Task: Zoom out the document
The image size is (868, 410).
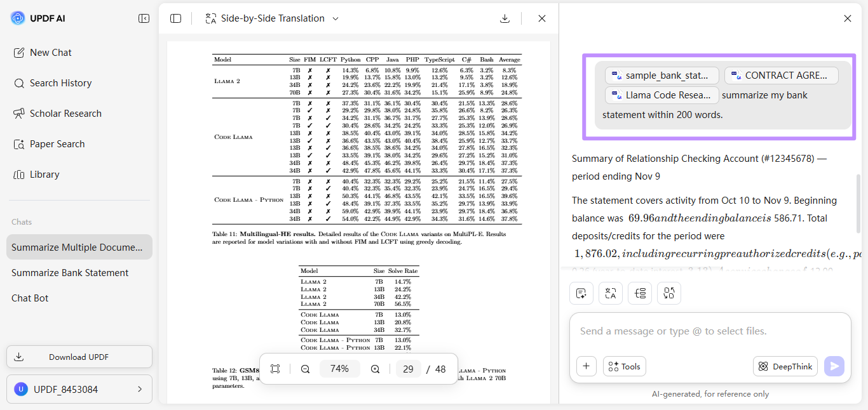Action: 306,369
